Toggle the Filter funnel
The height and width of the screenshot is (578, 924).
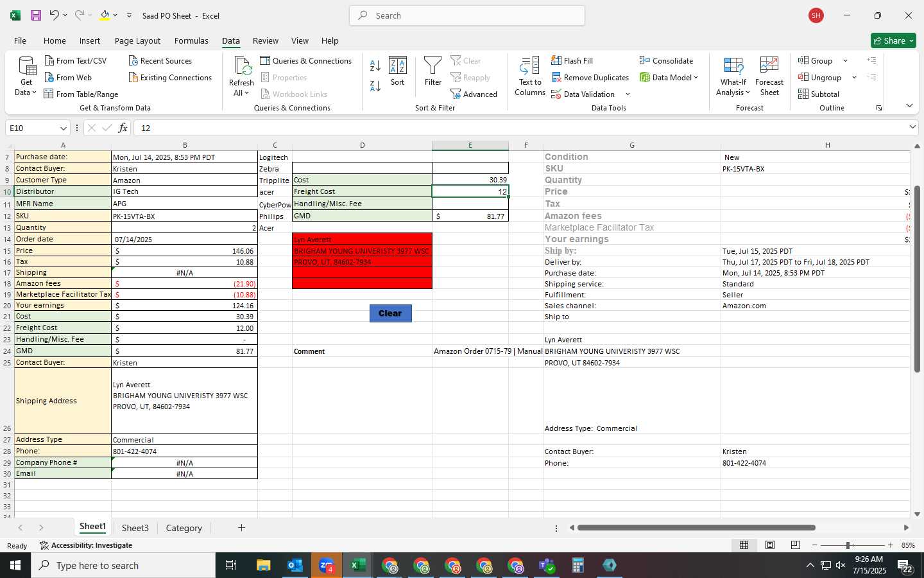[433, 71]
